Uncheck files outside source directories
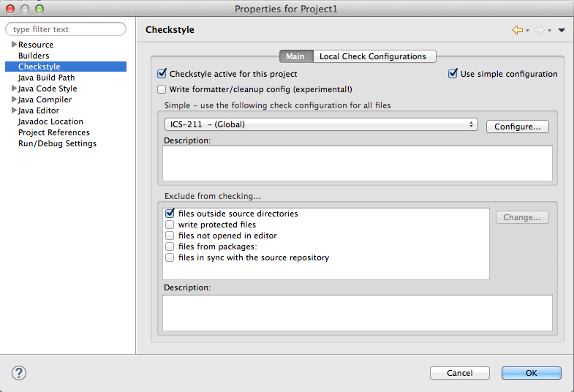Viewport: 574px width, 392px height. point(170,214)
